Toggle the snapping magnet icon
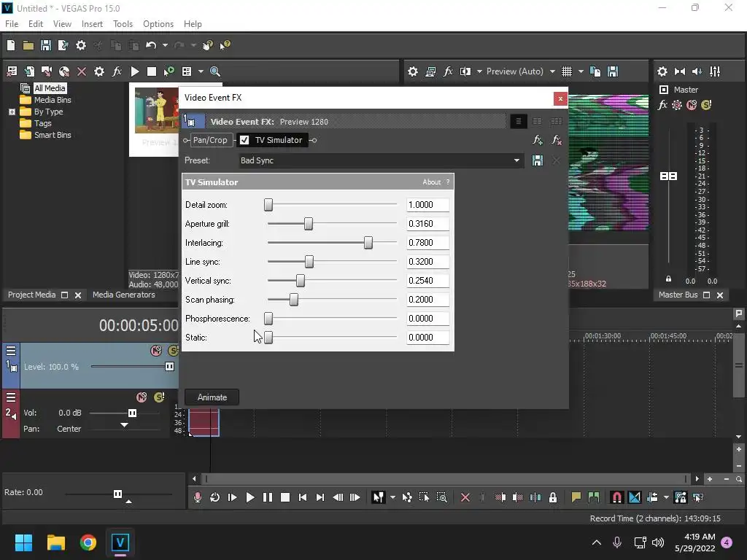Image resolution: width=747 pixels, height=560 pixels. point(616,497)
